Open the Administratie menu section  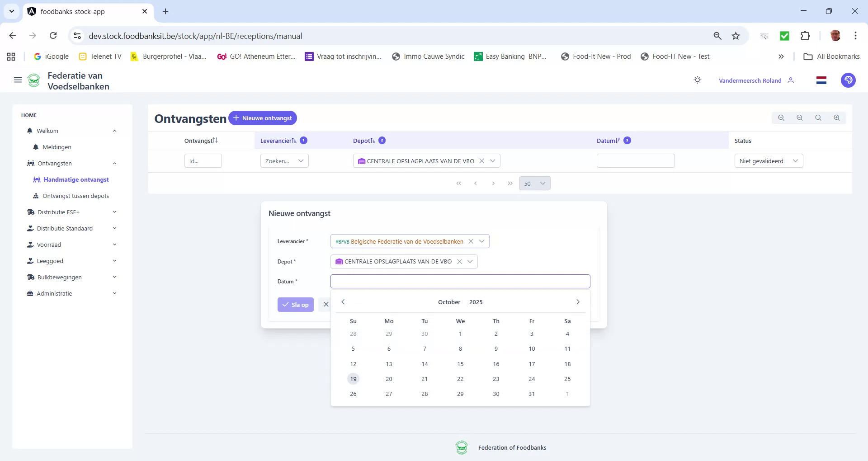pos(54,293)
